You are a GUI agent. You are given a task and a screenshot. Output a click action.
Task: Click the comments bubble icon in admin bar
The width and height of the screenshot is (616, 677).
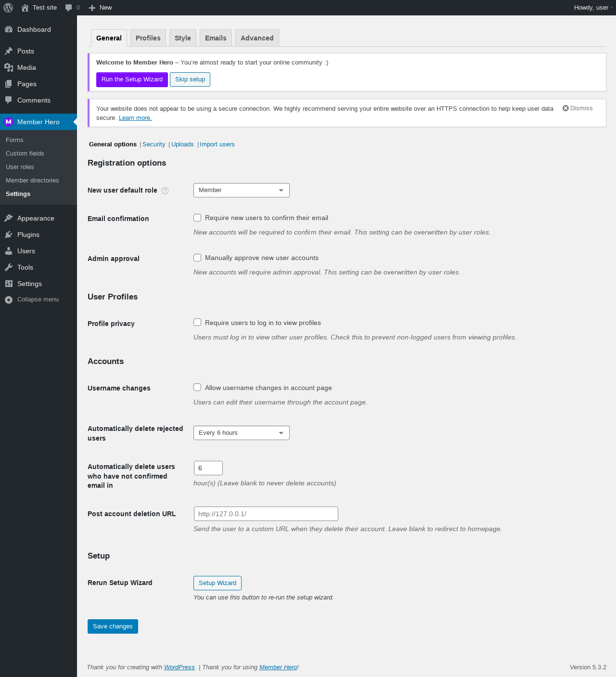pos(69,8)
